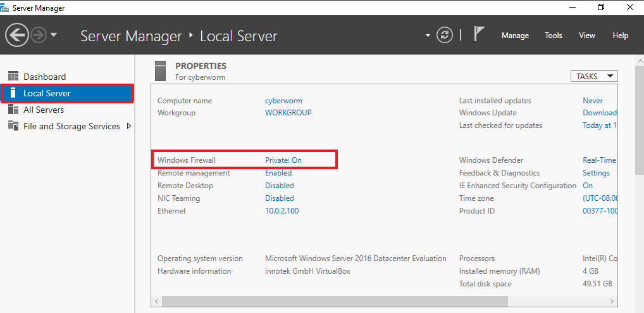The image size is (644, 313).
Task: Click the refresh icon in header
Action: pos(445,35)
